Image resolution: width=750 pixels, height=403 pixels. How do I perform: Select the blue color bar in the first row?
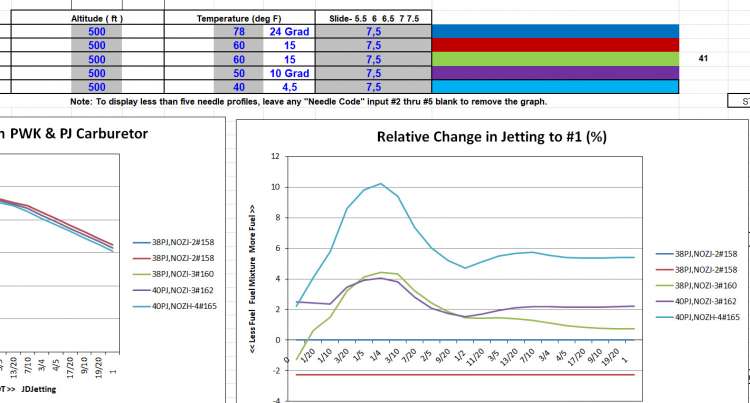point(555,31)
